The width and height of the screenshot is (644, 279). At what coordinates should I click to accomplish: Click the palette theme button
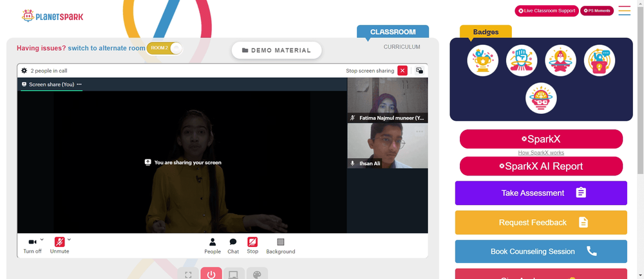coord(257,274)
